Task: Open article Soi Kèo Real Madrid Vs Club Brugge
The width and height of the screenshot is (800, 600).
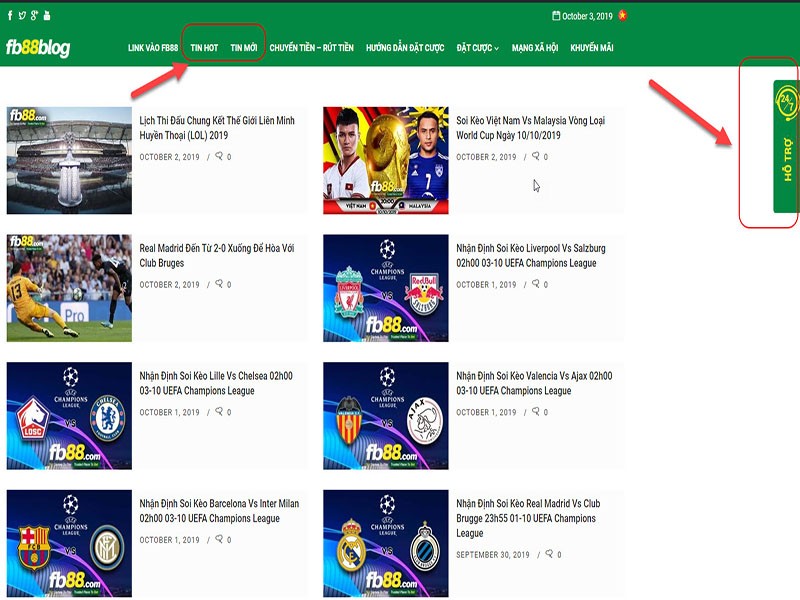Action: pyautogui.click(x=528, y=518)
